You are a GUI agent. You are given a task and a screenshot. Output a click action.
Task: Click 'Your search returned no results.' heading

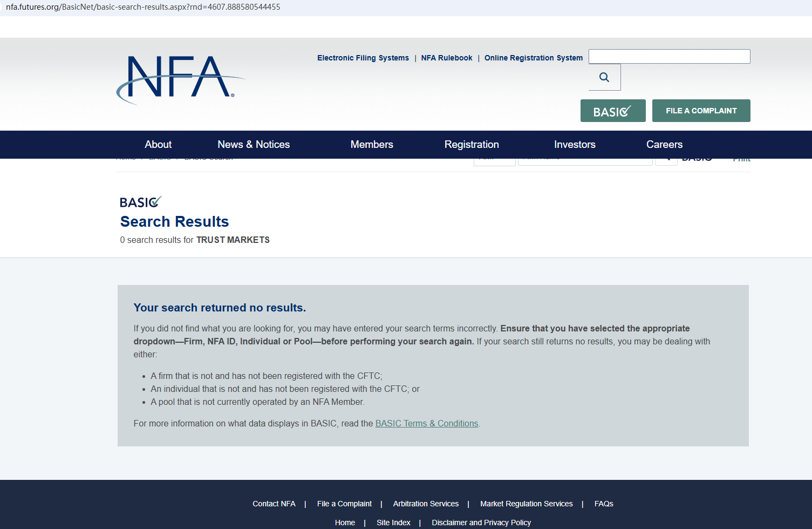click(220, 308)
